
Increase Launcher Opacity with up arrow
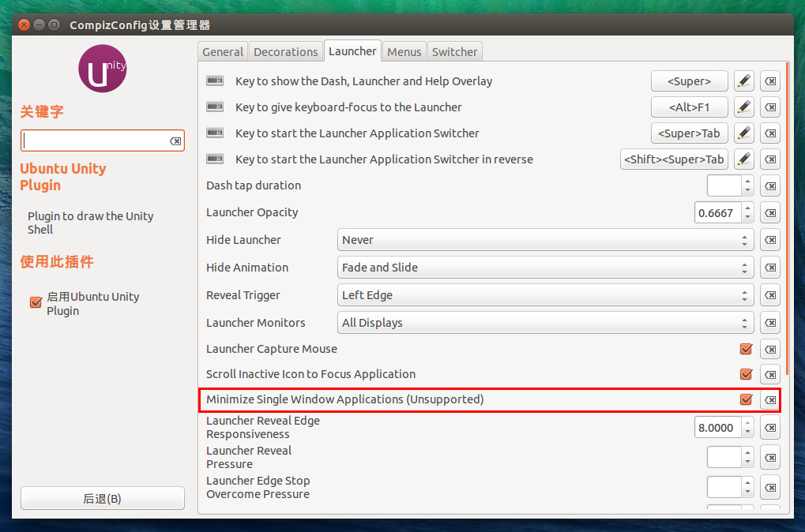click(747, 208)
